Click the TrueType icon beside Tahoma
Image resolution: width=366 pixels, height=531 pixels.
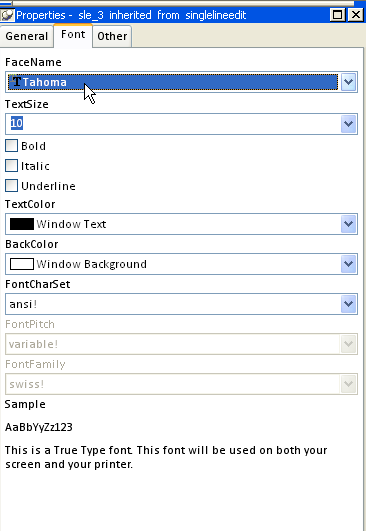click(x=16, y=82)
